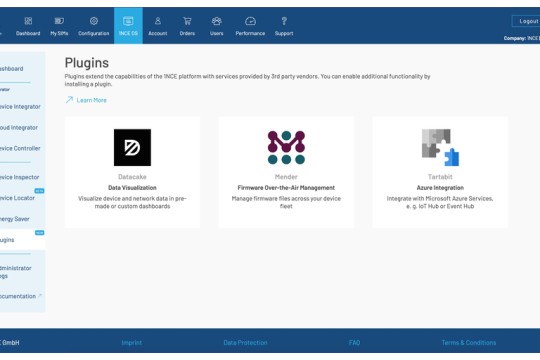Click the Azure Integration plugin title
The width and height of the screenshot is (540, 360).
pyautogui.click(x=440, y=187)
